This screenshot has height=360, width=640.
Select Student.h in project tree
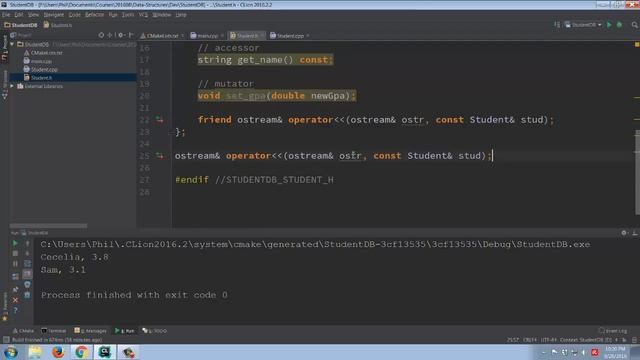[x=38, y=78]
